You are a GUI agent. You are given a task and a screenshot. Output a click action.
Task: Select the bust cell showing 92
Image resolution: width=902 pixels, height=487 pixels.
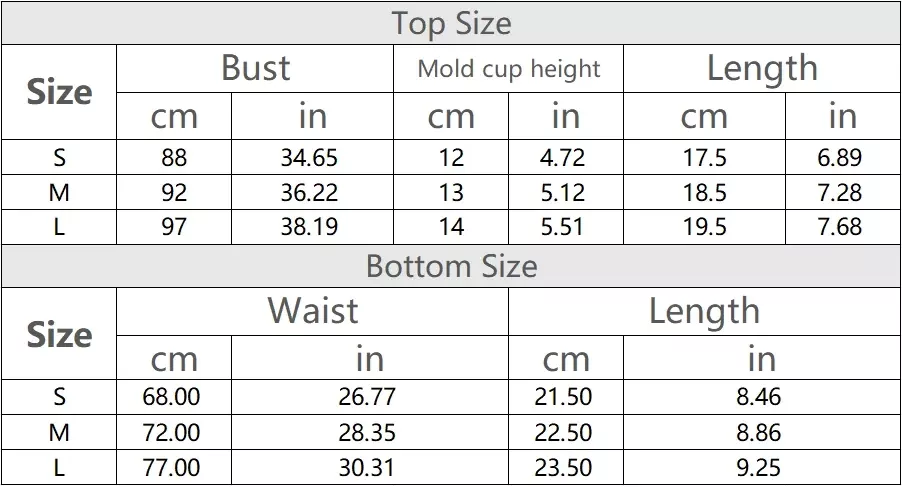174,192
